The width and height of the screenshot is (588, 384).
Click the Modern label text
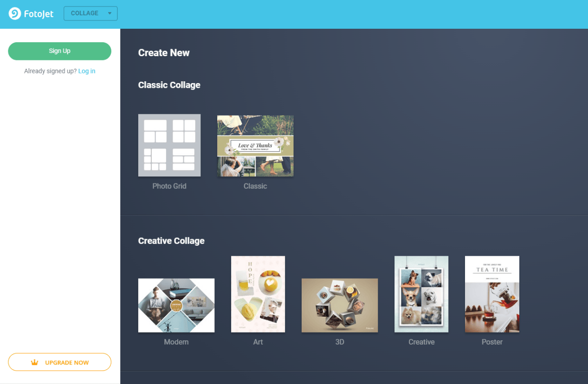click(x=176, y=342)
